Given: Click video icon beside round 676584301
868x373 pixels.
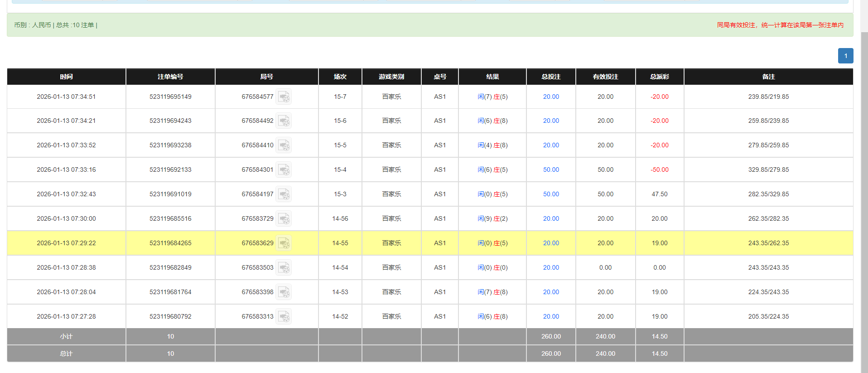Looking at the screenshot, I should [284, 170].
